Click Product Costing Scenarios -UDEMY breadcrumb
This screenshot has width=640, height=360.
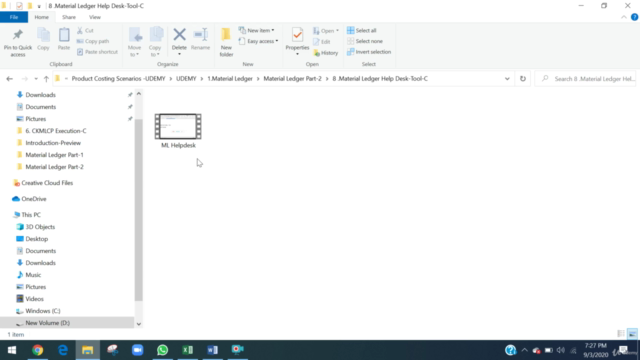tap(118, 79)
